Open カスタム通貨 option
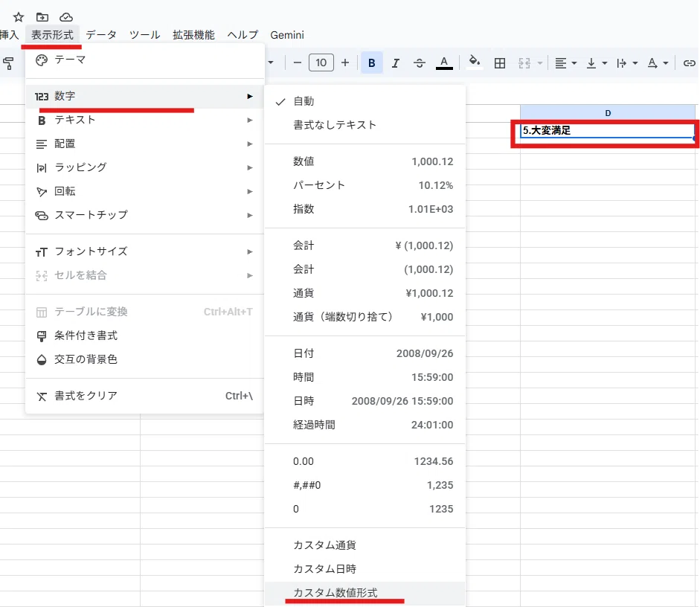This screenshot has width=700, height=607. 365,545
